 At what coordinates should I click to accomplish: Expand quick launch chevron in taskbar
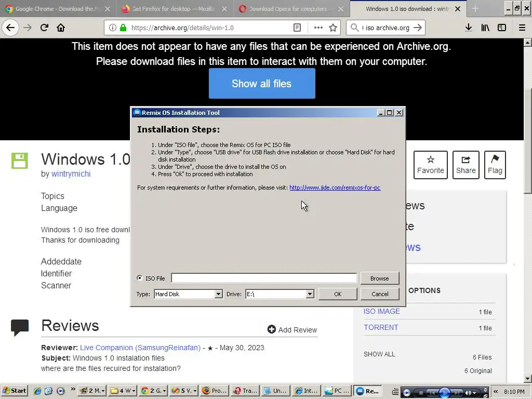tap(73, 389)
